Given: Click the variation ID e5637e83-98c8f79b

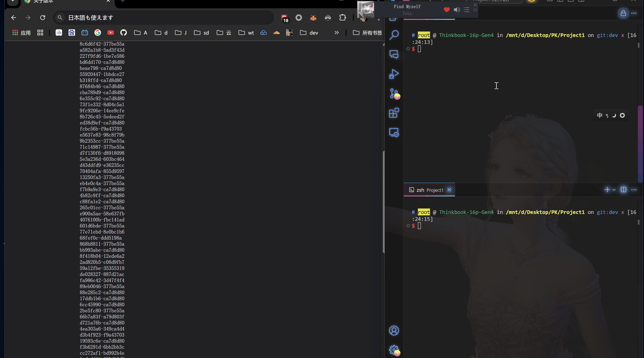Looking at the screenshot, I should click(x=102, y=135).
